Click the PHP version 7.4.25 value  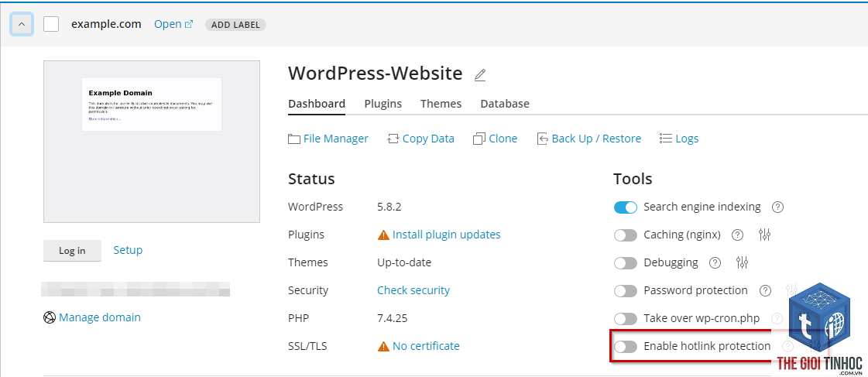tap(393, 319)
